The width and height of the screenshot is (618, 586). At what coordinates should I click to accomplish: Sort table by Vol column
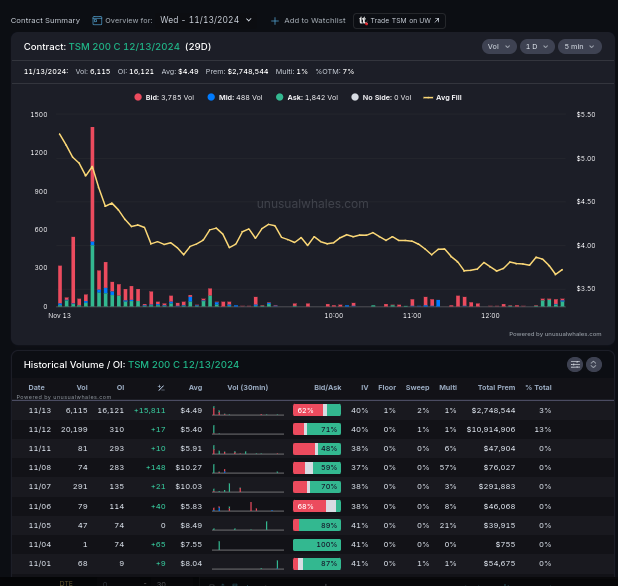tap(82, 387)
